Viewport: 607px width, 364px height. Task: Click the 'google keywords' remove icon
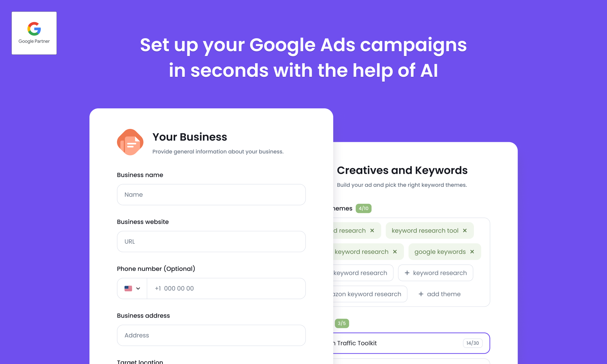[x=474, y=251]
